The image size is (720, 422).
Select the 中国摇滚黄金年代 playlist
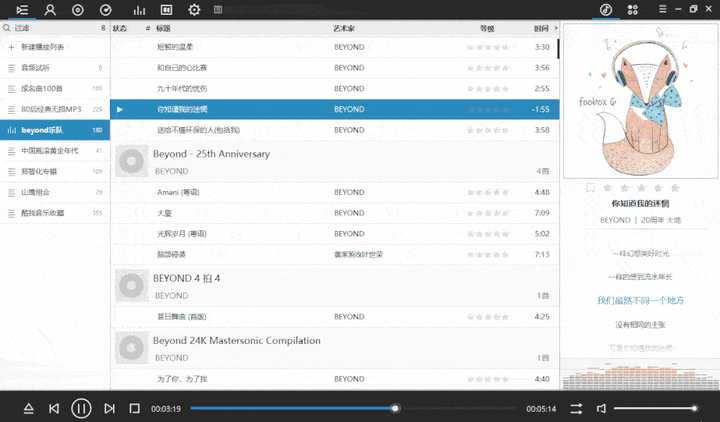tap(55, 151)
